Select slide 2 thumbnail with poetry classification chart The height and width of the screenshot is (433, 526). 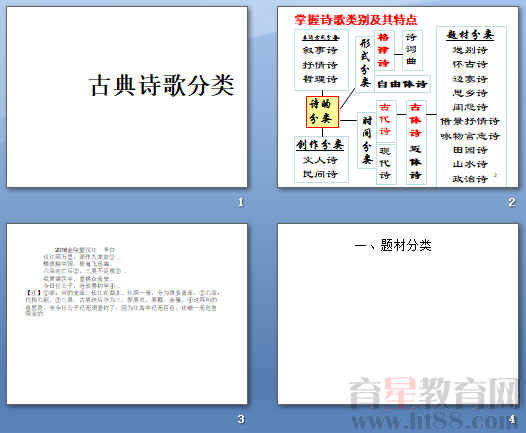tap(398, 97)
